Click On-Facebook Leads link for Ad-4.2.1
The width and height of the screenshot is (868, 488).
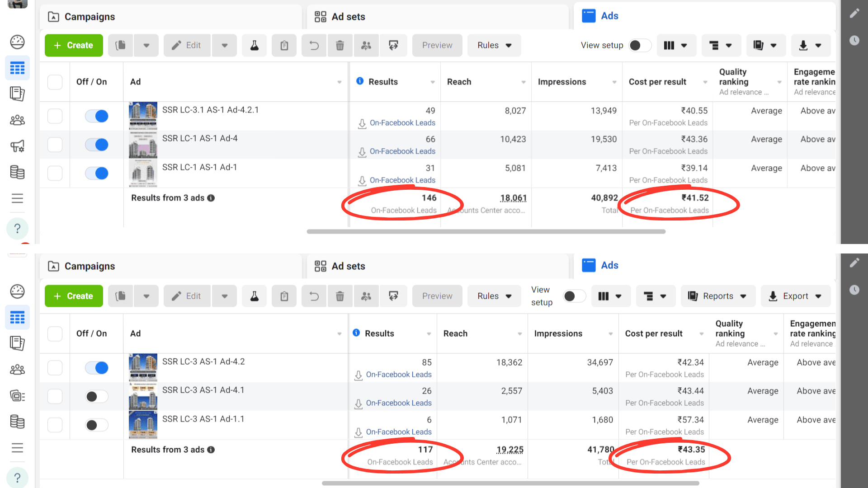point(402,123)
